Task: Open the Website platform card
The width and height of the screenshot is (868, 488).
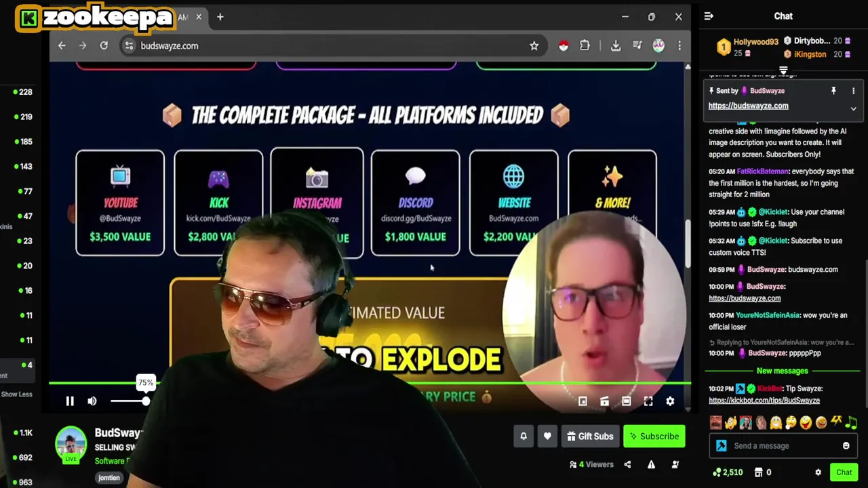Action: pos(513,203)
